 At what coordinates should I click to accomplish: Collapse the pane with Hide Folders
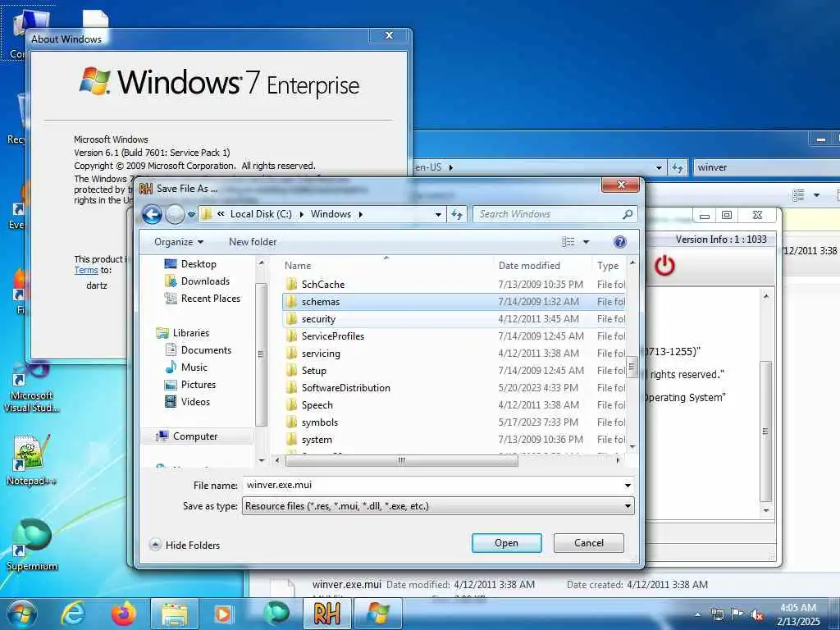pos(185,545)
